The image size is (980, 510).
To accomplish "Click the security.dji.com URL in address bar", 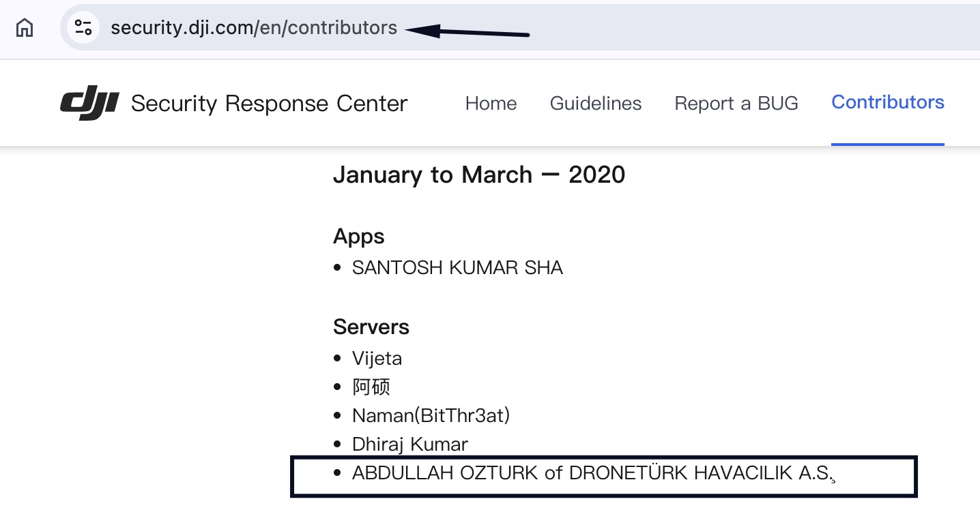I will pos(254,28).
